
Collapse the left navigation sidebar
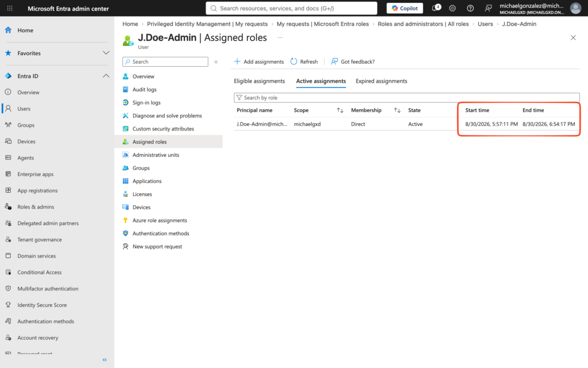pyautogui.click(x=105, y=360)
